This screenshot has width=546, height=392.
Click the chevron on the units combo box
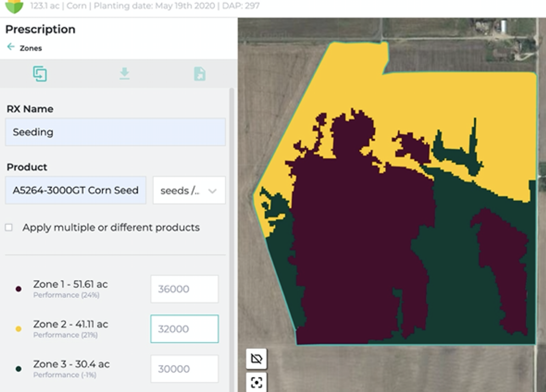click(212, 191)
